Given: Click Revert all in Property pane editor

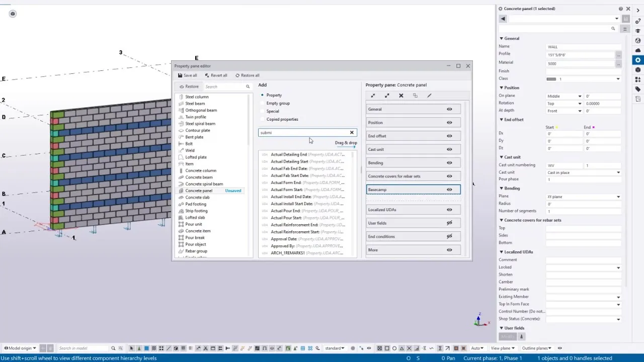Looking at the screenshot, I should (x=216, y=75).
